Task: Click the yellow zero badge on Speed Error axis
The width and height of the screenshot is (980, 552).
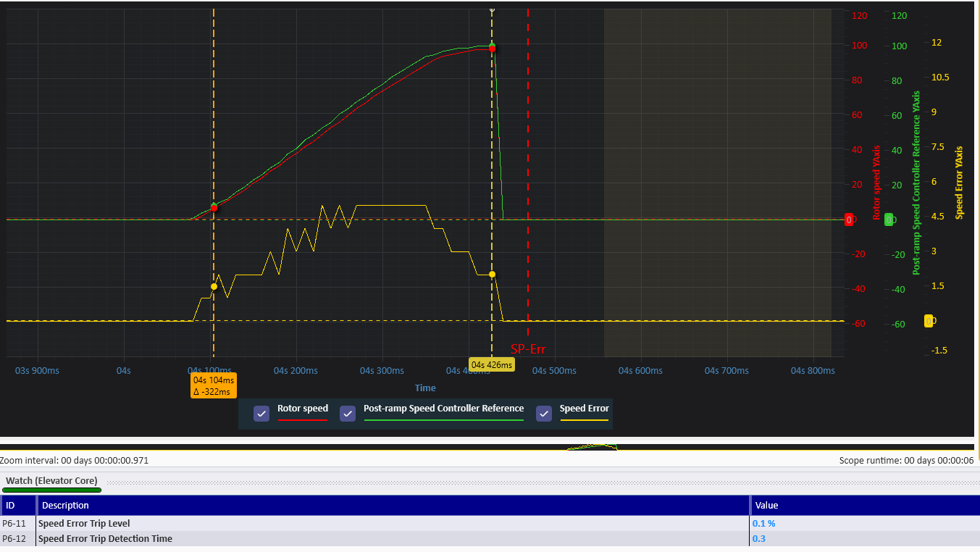Action: (929, 320)
